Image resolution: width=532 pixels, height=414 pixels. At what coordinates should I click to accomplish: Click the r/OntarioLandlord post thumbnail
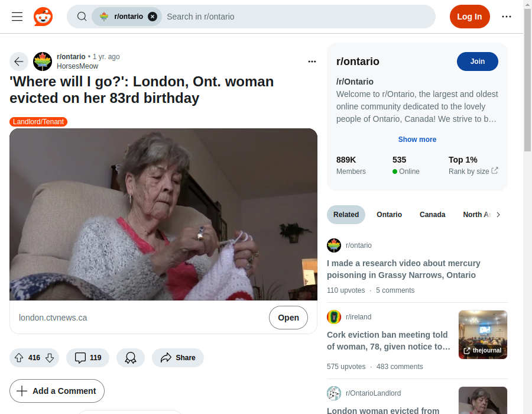[483, 400]
